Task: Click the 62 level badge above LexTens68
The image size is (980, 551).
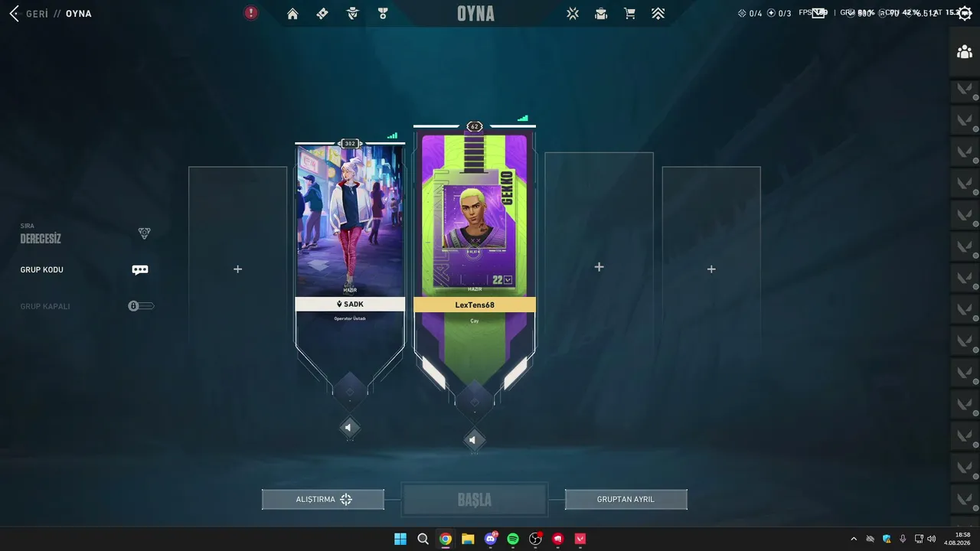Action: (474, 126)
